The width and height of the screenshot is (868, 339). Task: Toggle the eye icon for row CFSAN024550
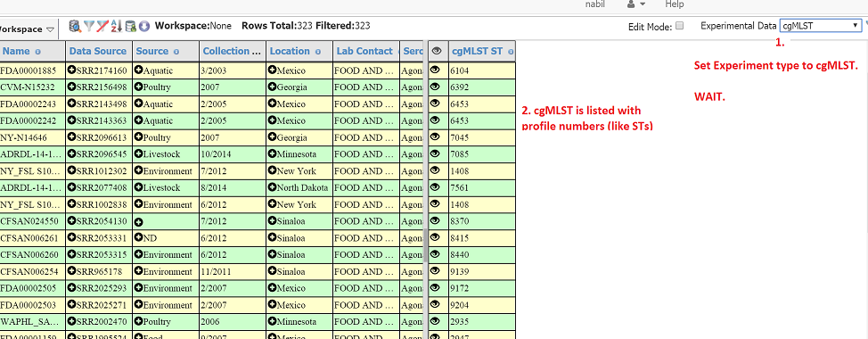(x=435, y=221)
